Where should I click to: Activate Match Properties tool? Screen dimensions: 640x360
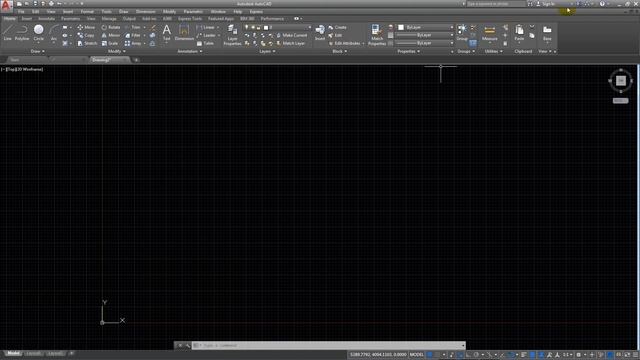377,35
